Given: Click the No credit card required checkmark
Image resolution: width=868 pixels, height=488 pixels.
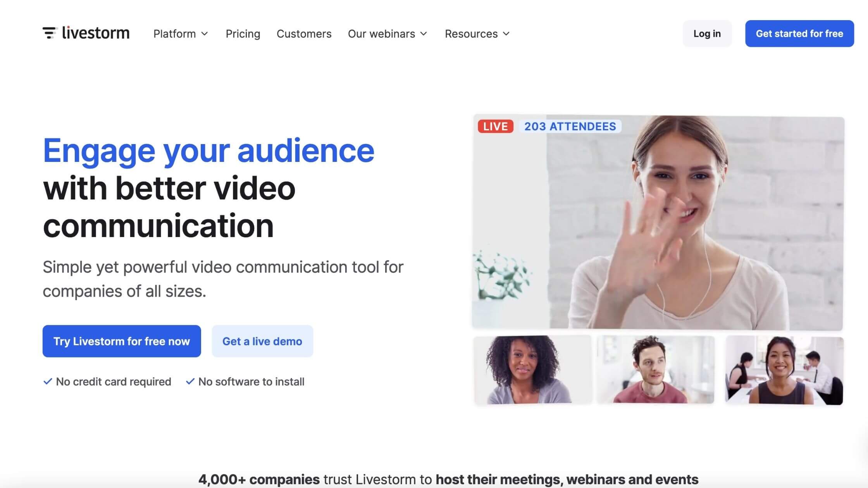Looking at the screenshot, I should click(x=48, y=381).
